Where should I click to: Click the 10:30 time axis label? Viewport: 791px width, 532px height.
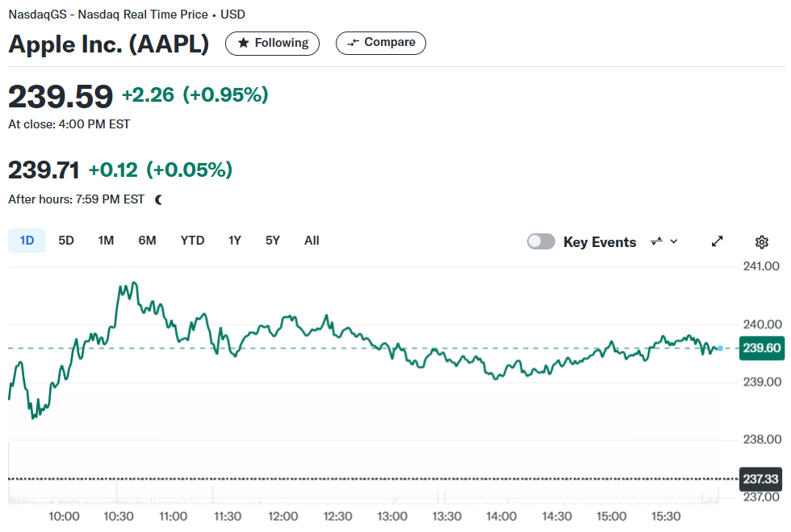(119, 517)
